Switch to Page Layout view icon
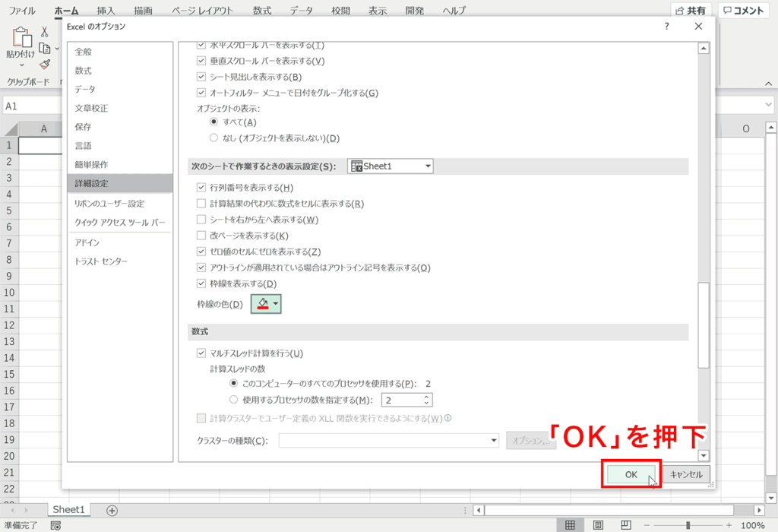 point(598,525)
